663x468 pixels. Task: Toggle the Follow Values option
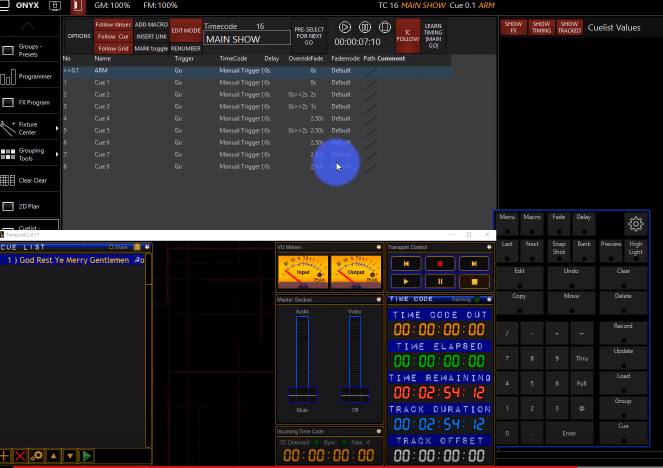tap(113, 24)
